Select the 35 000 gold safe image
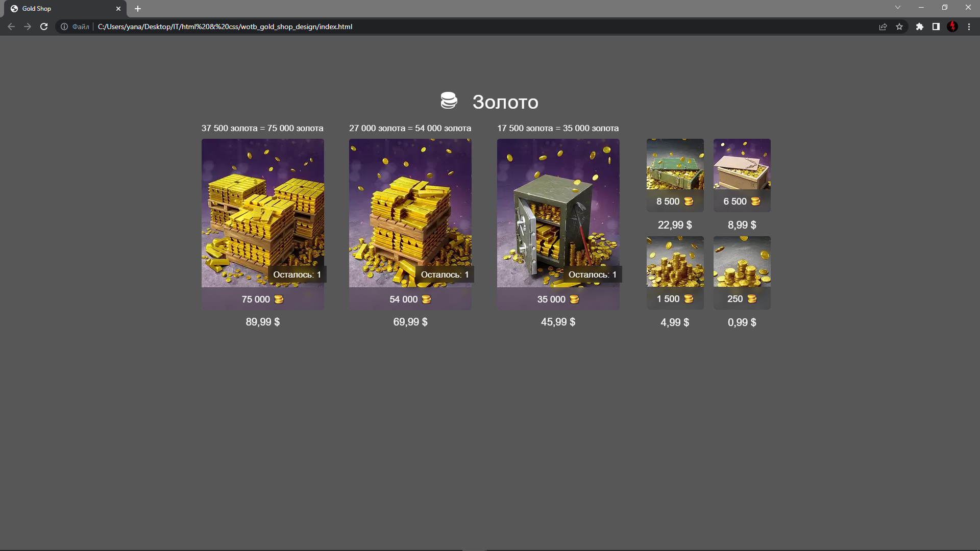980x551 pixels. pyautogui.click(x=558, y=213)
